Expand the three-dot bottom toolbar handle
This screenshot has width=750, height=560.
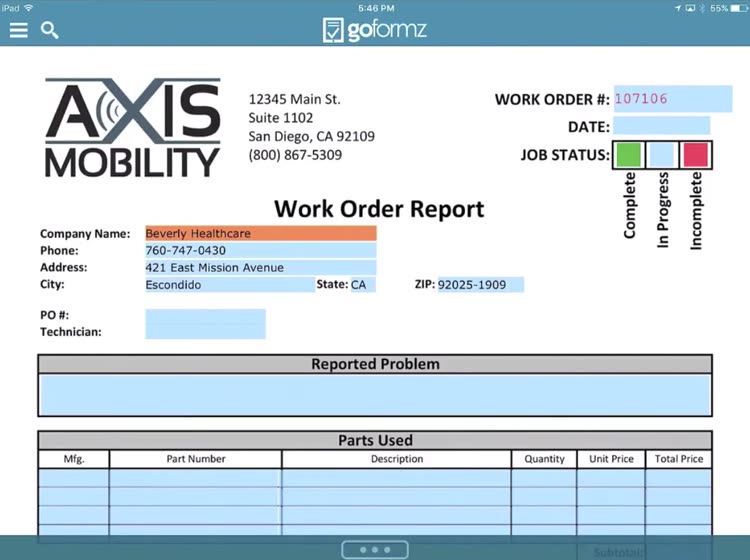(x=375, y=549)
